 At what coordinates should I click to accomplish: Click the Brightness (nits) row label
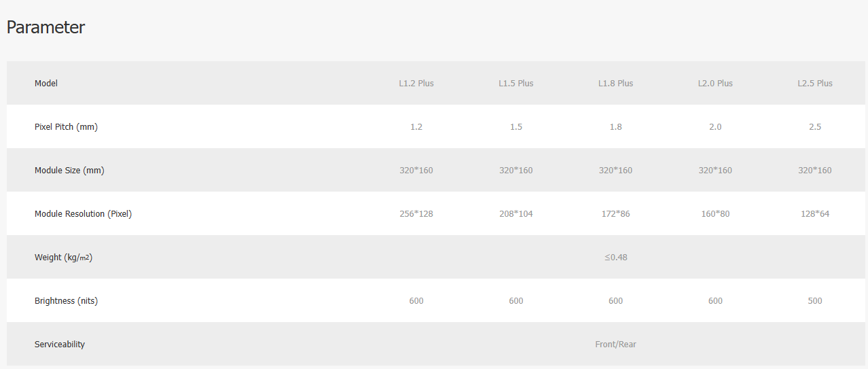click(66, 301)
